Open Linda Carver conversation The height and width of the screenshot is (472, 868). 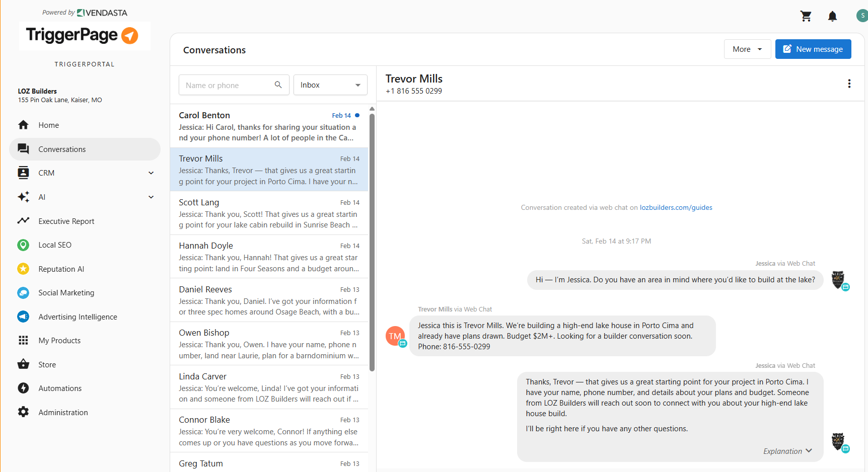(x=269, y=387)
